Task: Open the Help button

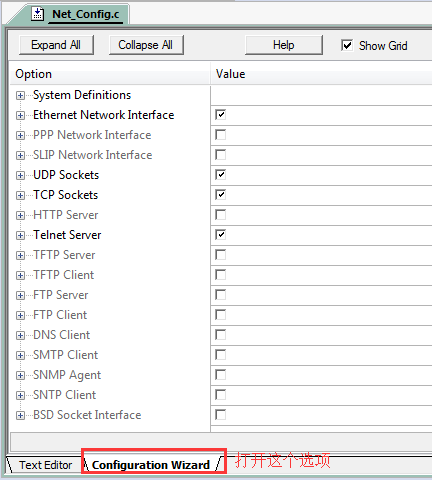Action: (x=283, y=45)
